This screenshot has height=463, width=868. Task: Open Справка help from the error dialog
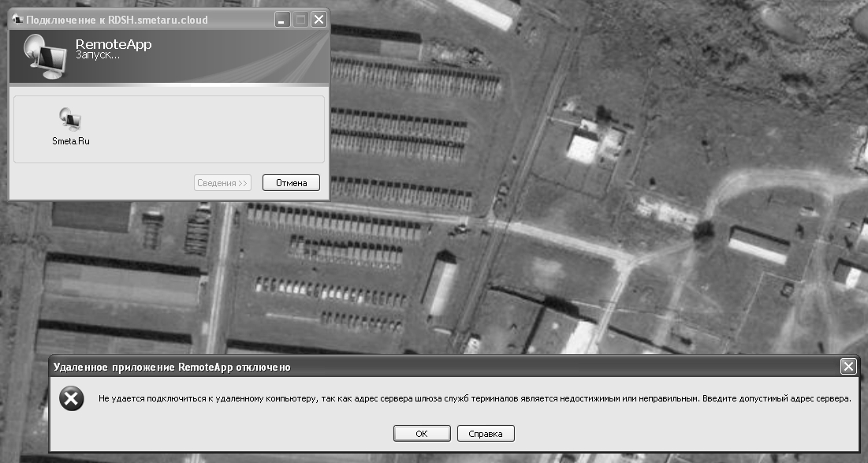tap(486, 434)
